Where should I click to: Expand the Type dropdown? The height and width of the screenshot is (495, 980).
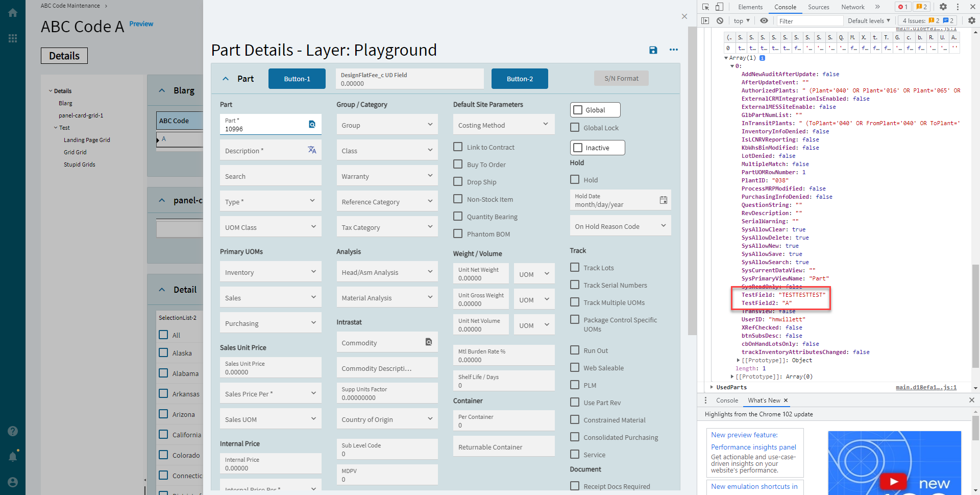271,201
